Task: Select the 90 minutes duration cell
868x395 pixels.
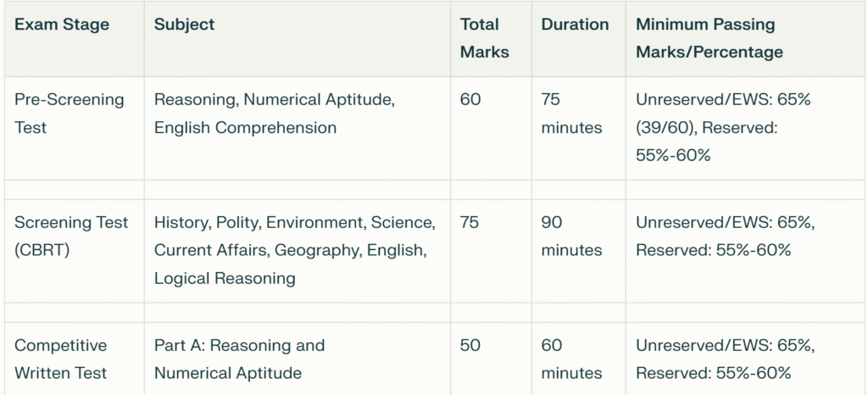Action: 578,251
